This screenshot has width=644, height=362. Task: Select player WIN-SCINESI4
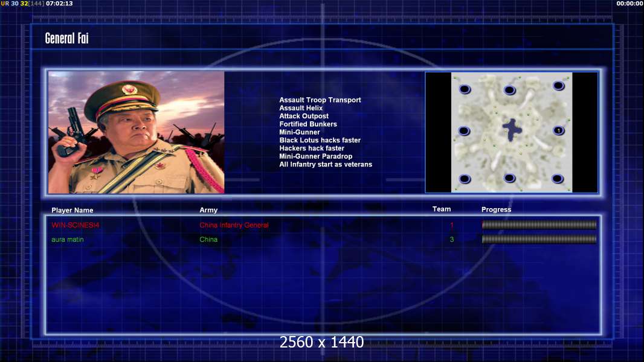(75, 225)
